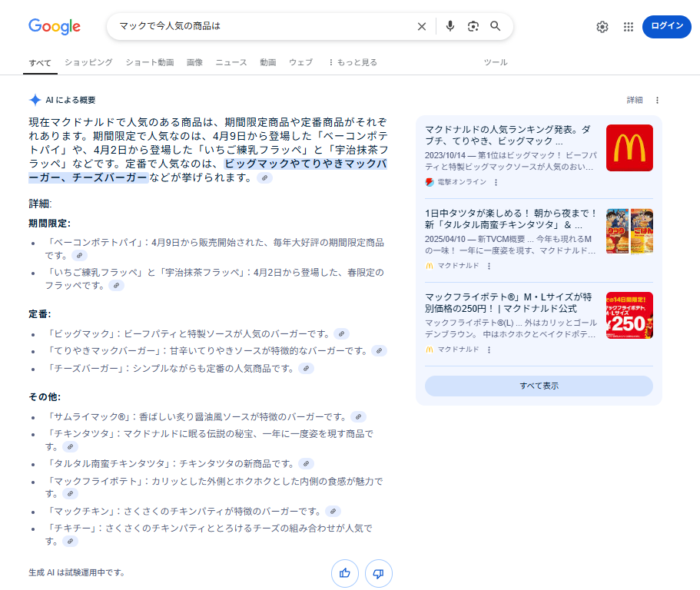Open options menu for the マックフライポテト source

point(489,350)
